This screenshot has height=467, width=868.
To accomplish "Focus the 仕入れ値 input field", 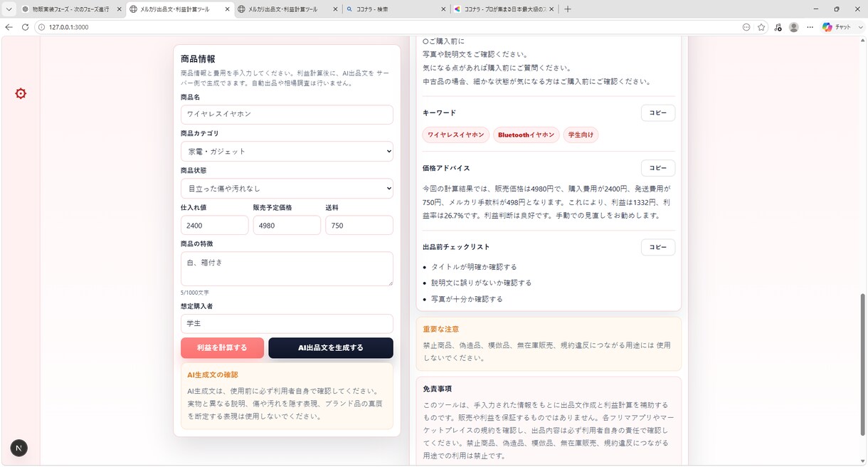I will point(215,225).
